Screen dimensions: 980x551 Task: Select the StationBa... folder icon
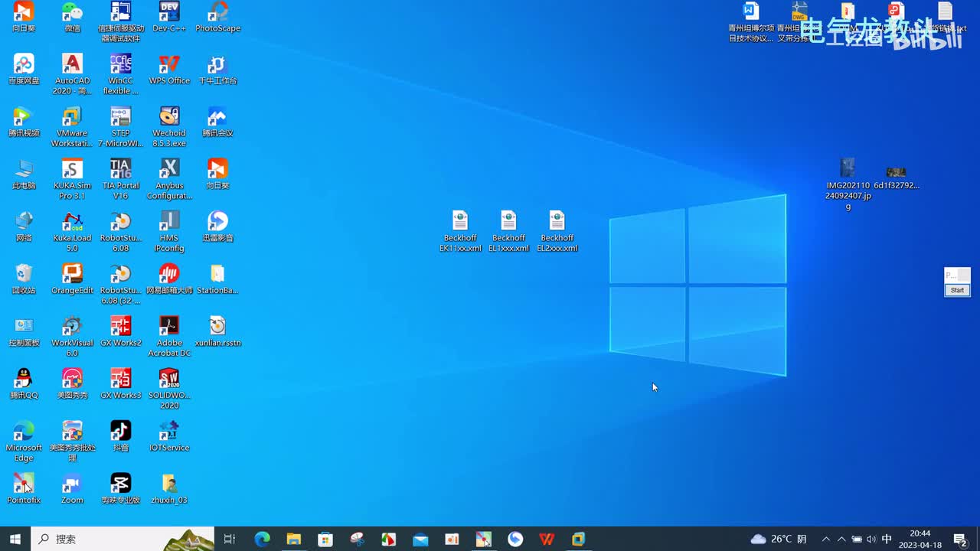point(218,279)
